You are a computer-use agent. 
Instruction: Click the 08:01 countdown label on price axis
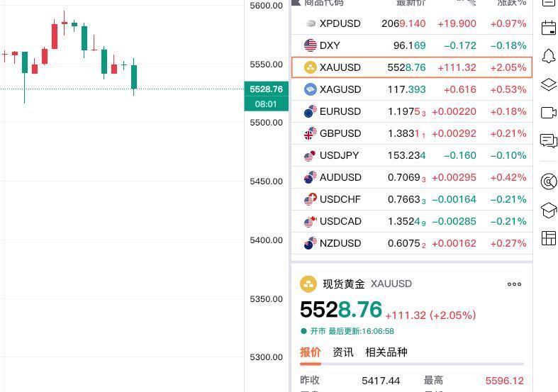point(266,104)
